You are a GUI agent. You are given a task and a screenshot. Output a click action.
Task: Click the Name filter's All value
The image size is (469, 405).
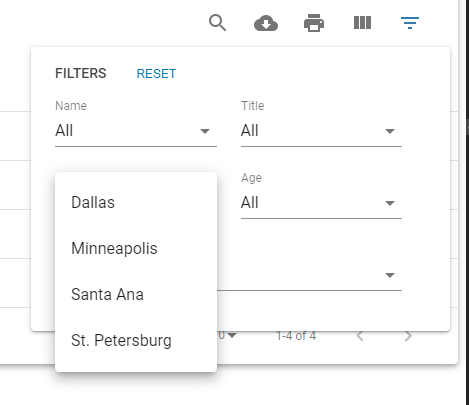point(64,131)
